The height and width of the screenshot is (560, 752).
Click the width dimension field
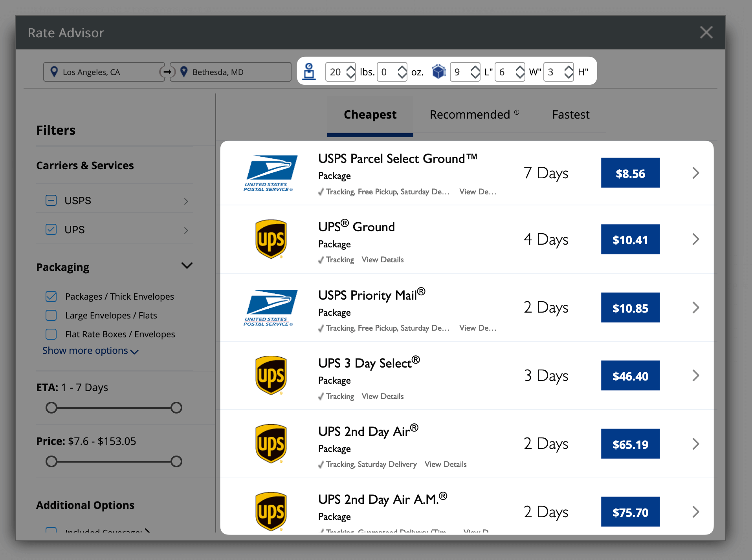click(x=510, y=72)
